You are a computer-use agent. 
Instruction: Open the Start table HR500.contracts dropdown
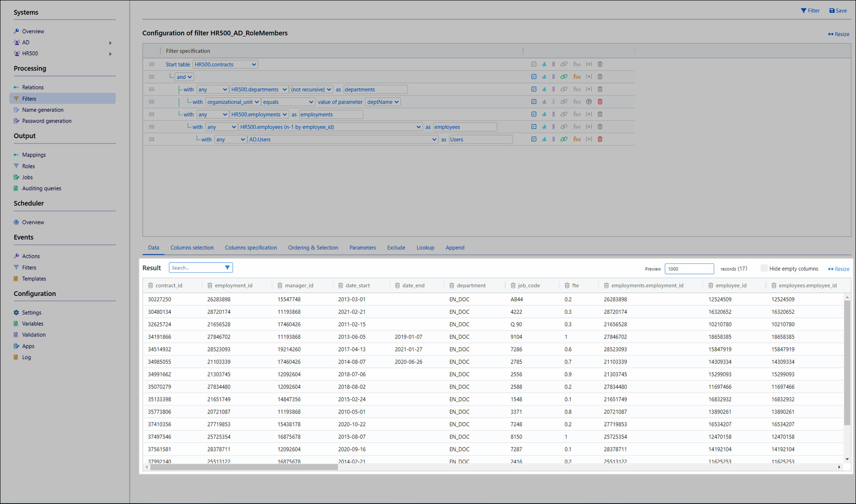(x=225, y=65)
